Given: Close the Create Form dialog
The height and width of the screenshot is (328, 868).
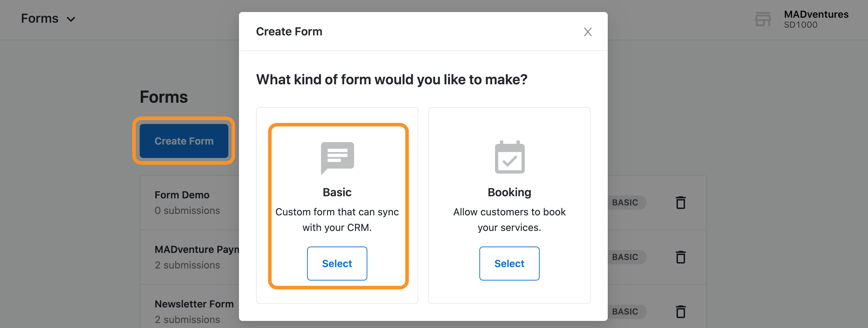Looking at the screenshot, I should pos(588,32).
